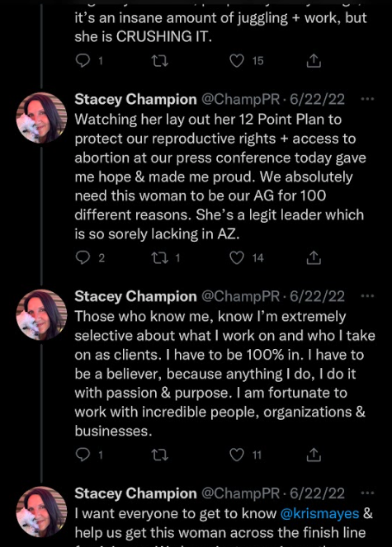Open more options on selective clients tweet
The width and height of the screenshot is (392, 547).
click(x=367, y=296)
